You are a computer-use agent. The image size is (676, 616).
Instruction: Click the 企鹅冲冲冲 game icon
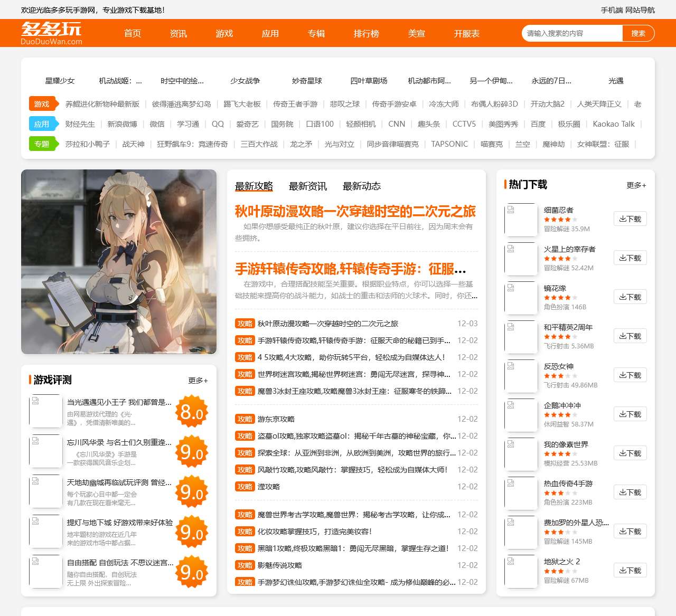coord(521,415)
